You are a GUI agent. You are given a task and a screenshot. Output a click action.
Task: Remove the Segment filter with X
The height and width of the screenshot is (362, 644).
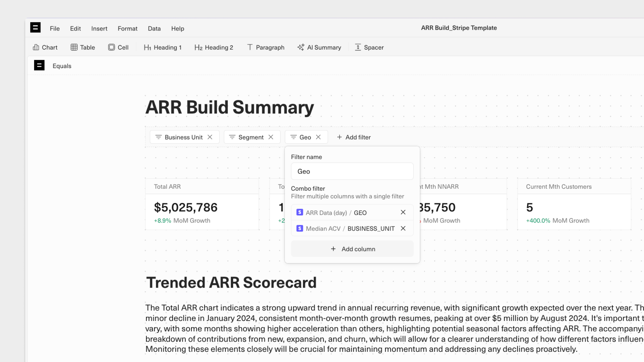click(271, 137)
